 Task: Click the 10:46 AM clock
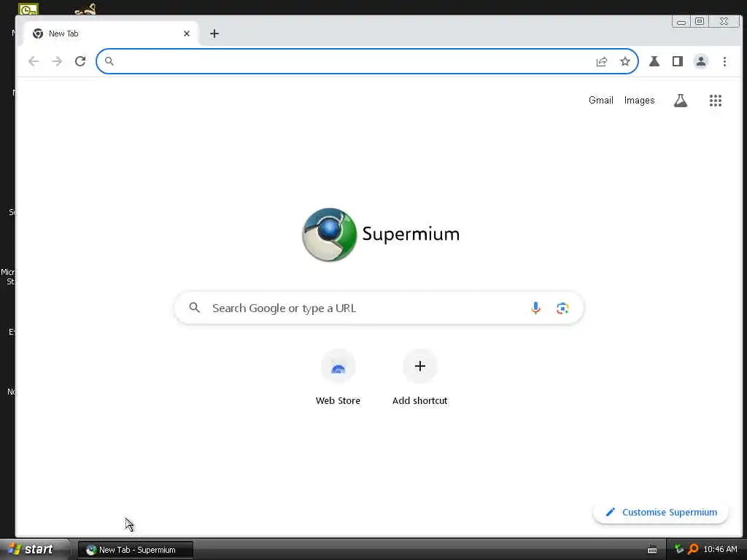click(x=720, y=550)
